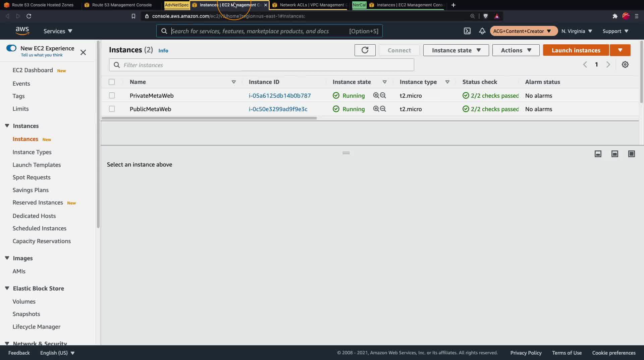644x360 pixels.
Task: Click the Launch instances button
Action: tap(576, 50)
